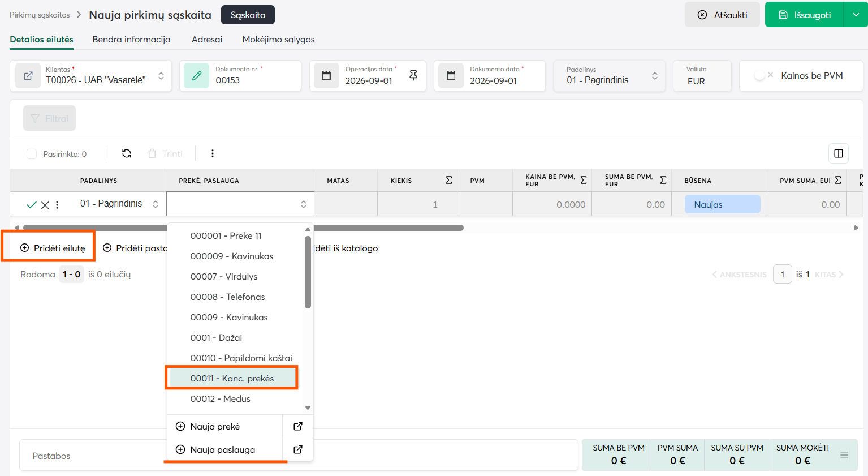
Task: Open Nauja paslauga in a new window icon
Action: (x=298, y=449)
